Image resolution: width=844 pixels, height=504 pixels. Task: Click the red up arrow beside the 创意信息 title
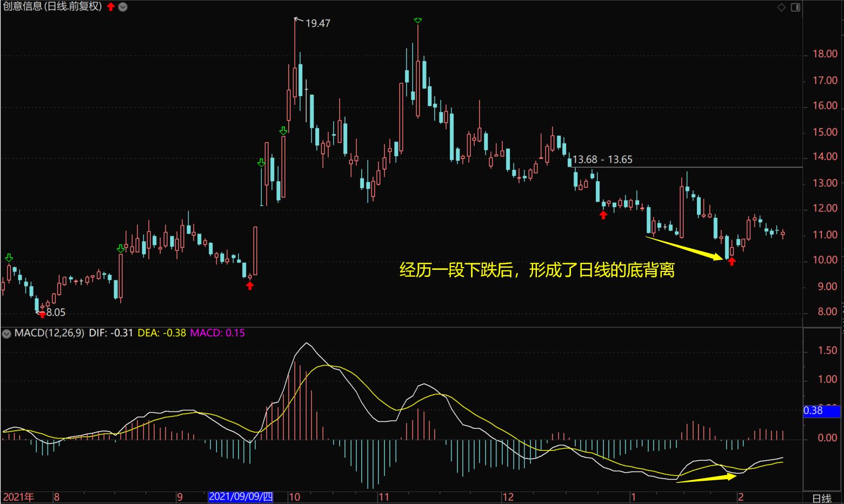coord(111,7)
